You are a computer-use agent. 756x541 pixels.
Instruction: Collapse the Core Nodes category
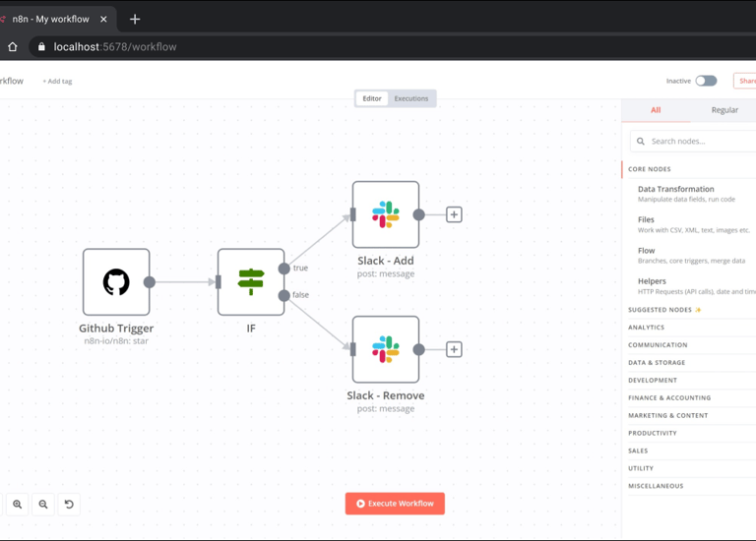coord(689,169)
